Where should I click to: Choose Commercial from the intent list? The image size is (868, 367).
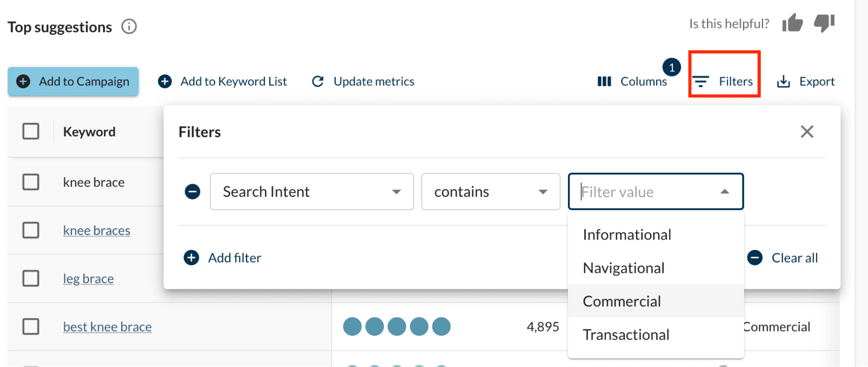coord(621,301)
